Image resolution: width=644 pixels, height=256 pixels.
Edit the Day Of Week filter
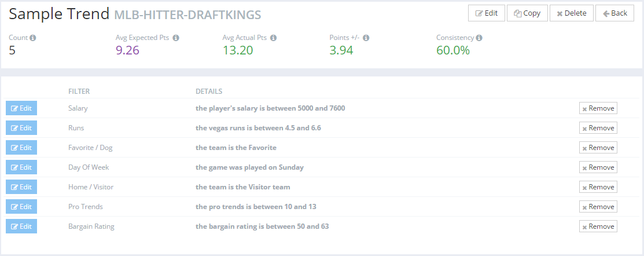tap(21, 167)
